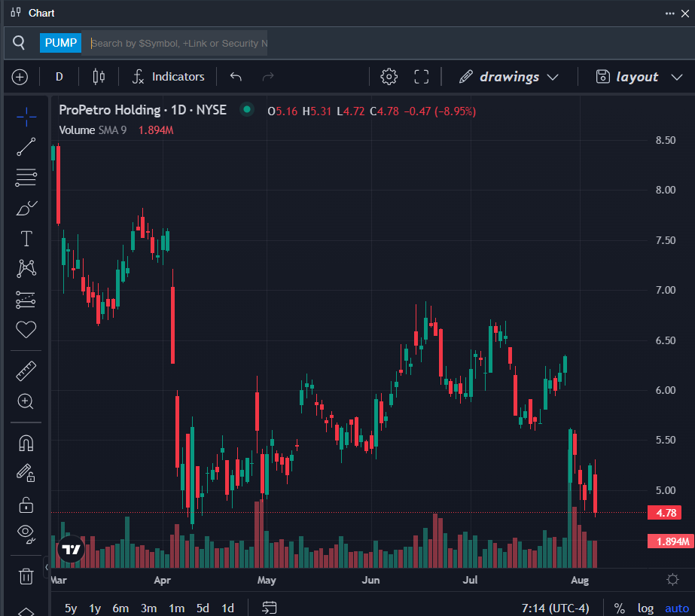This screenshot has height=616, width=695.
Task: Collapse the drawing toolbar side arrow
Action: 47,567
